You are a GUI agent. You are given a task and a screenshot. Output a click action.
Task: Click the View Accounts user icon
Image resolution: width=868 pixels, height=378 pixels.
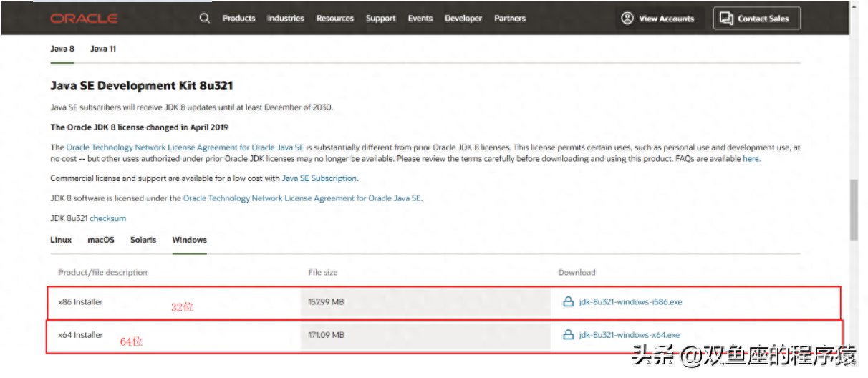(628, 19)
